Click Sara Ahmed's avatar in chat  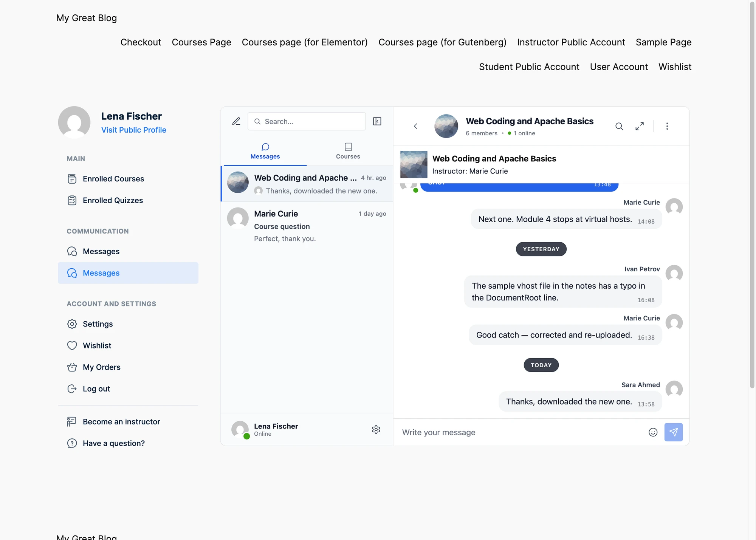[674, 389]
